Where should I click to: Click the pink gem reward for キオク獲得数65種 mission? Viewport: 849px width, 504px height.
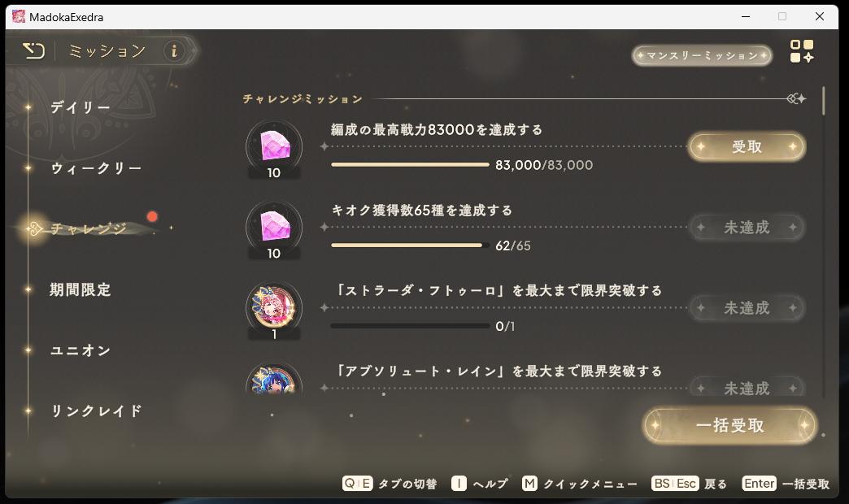[274, 226]
